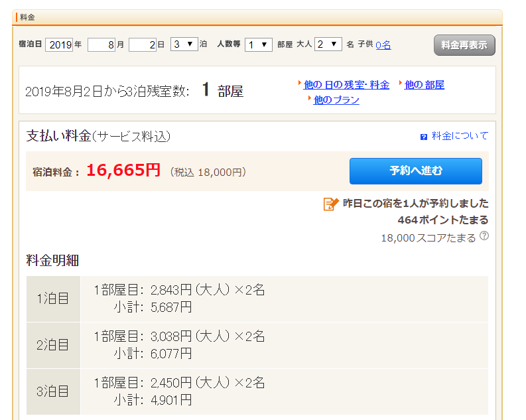Follow the 他の日の残室・料金 link

click(346, 85)
